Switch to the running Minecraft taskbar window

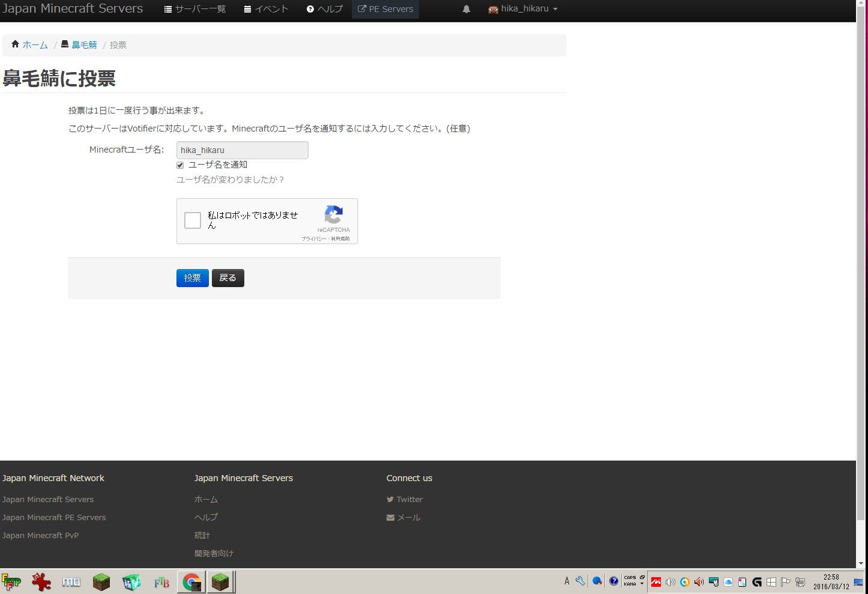221,581
